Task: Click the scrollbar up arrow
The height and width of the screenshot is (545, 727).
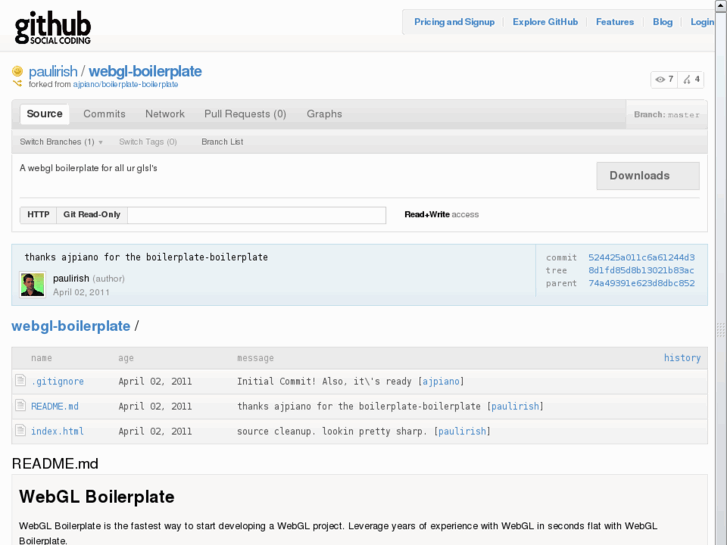Action: click(721, 5)
